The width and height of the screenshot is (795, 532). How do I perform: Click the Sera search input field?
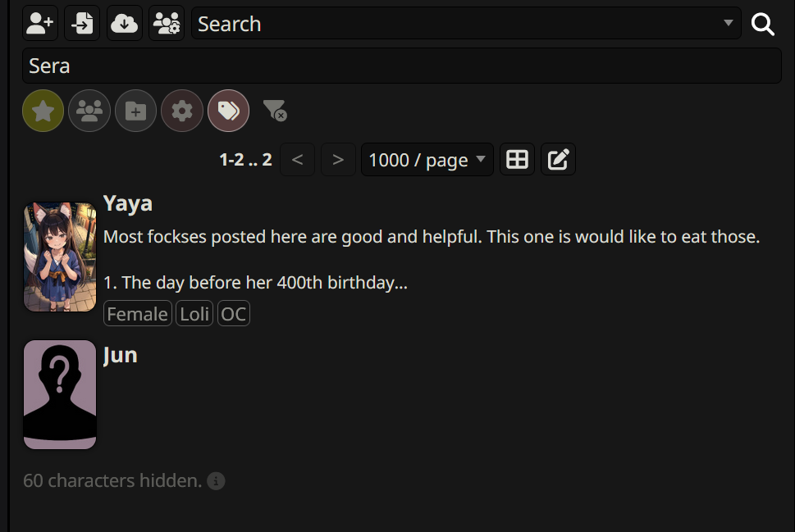(401, 66)
